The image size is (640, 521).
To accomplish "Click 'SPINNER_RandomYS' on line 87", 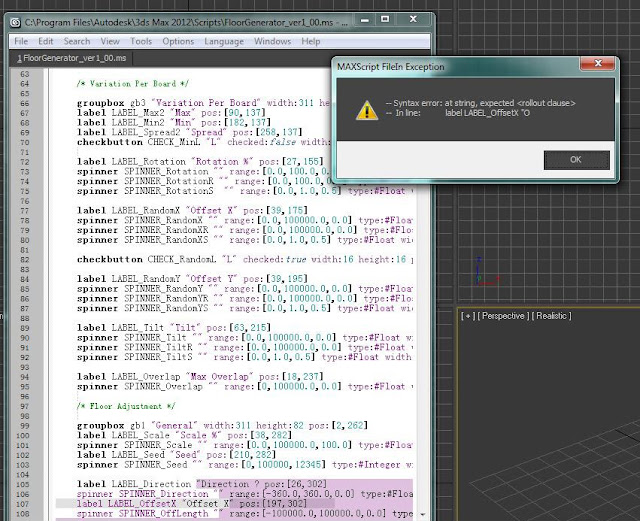I will tap(166, 308).
